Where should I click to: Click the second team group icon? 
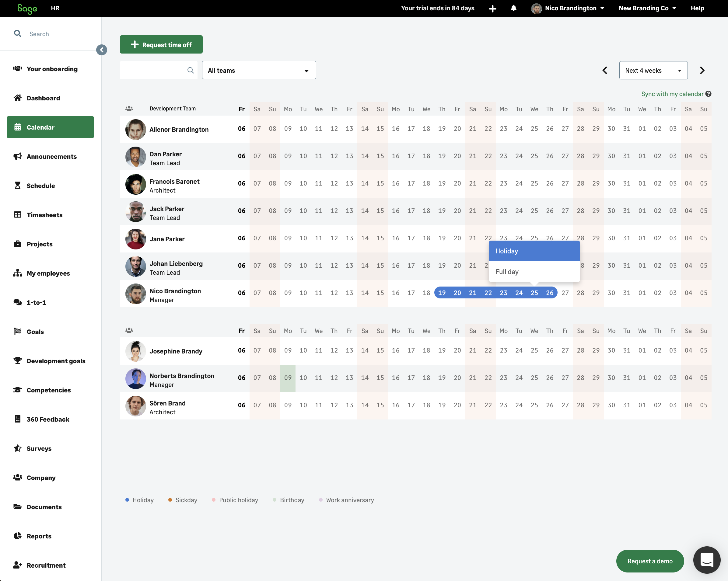[129, 330]
